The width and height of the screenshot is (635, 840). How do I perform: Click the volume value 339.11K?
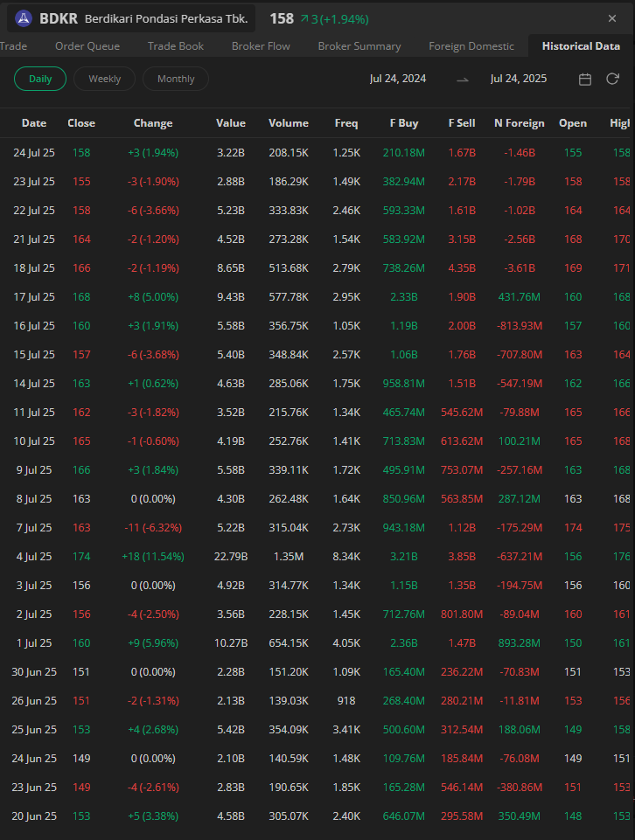289,469
